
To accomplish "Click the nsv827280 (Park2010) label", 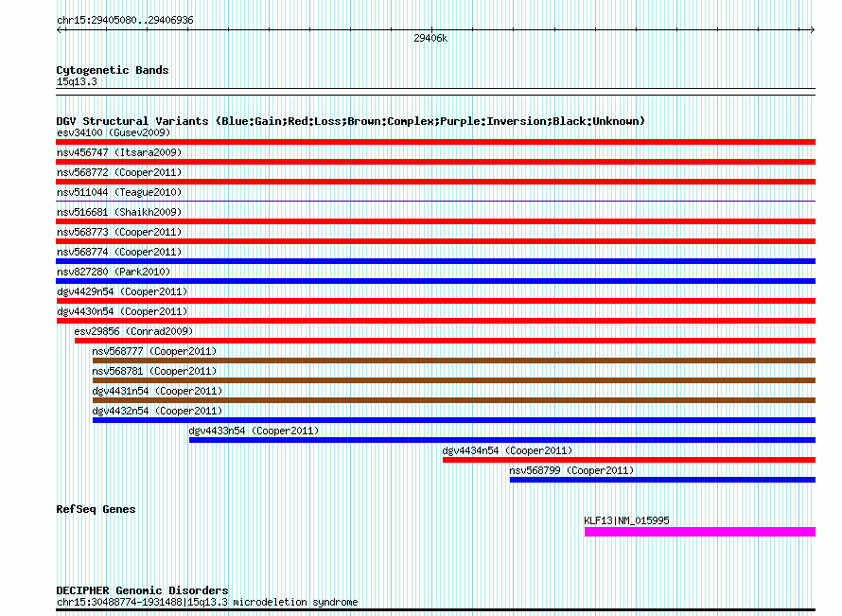I will [114, 272].
